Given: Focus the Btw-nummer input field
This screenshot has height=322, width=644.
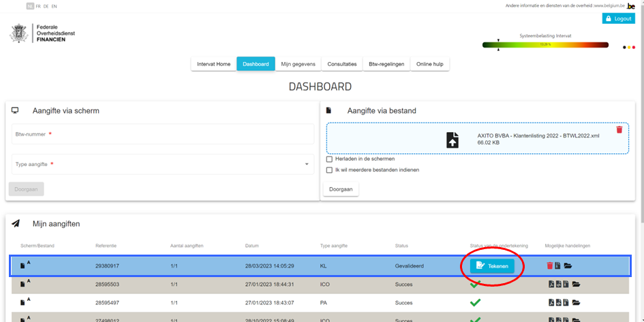Looking at the screenshot, I should [163, 134].
